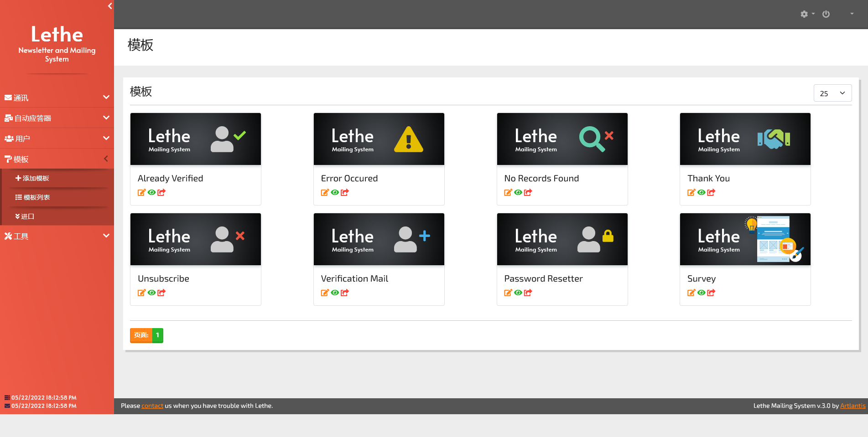This screenshot has height=437, width=868.
Task: Preview Already Verified with eye icon
Action: (x=151, y=192)
